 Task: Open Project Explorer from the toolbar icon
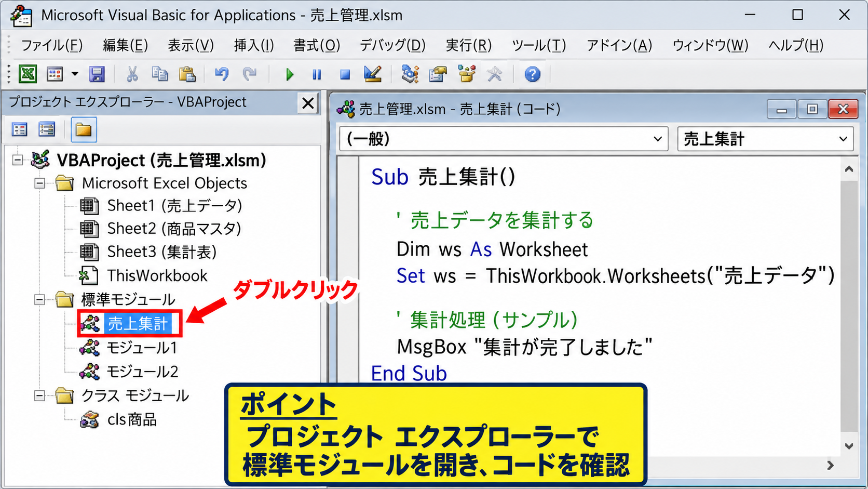tap(410, 74)
